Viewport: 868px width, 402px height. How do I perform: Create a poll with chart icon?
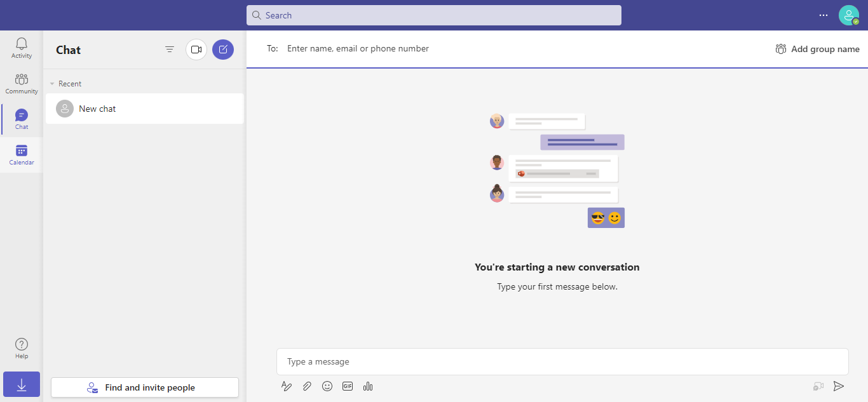tap(368, 386)
